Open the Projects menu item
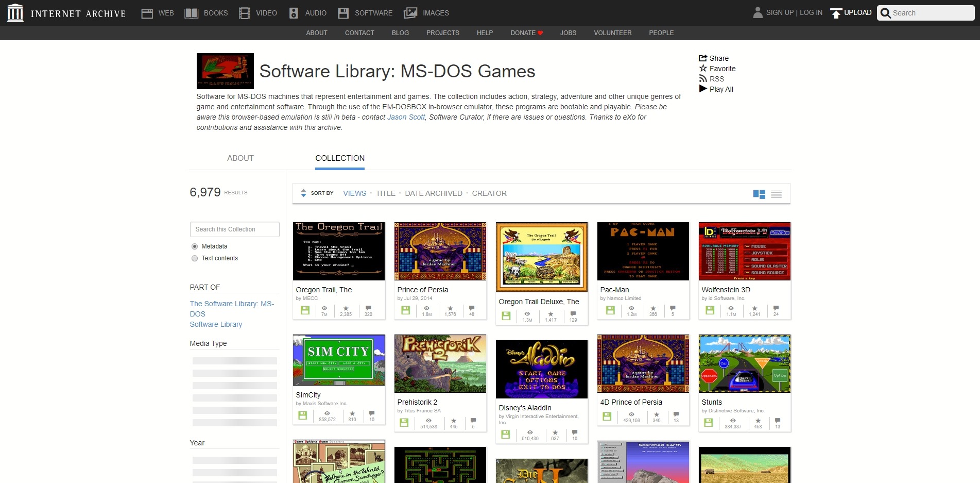 (442, 33)
